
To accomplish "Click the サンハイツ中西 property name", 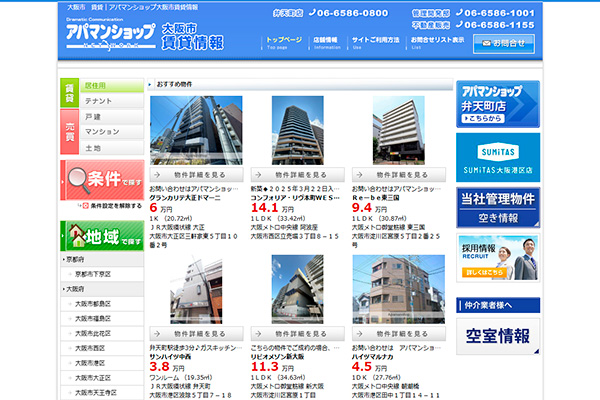I will click(x=170, y=357).
